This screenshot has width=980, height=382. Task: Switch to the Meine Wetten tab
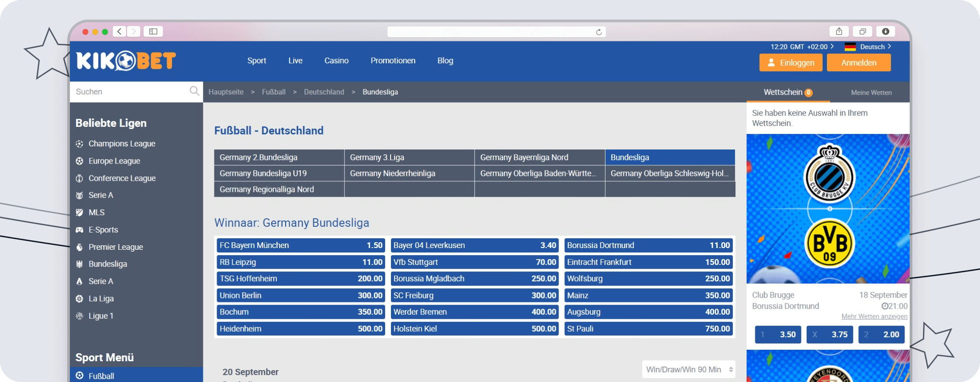pyautogui.click(x=871, y=92)
